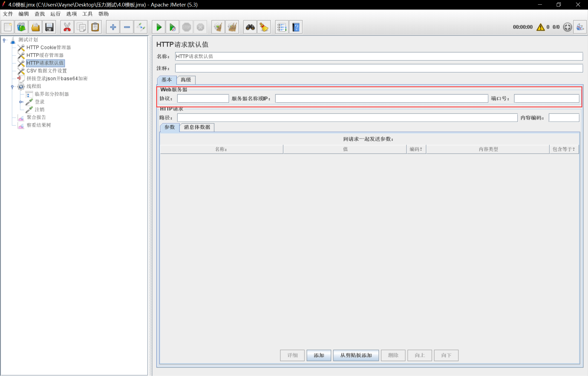This screenshot has width=588, height=376.
Task: Click the Clear all results icon
Action: [232, 27]
